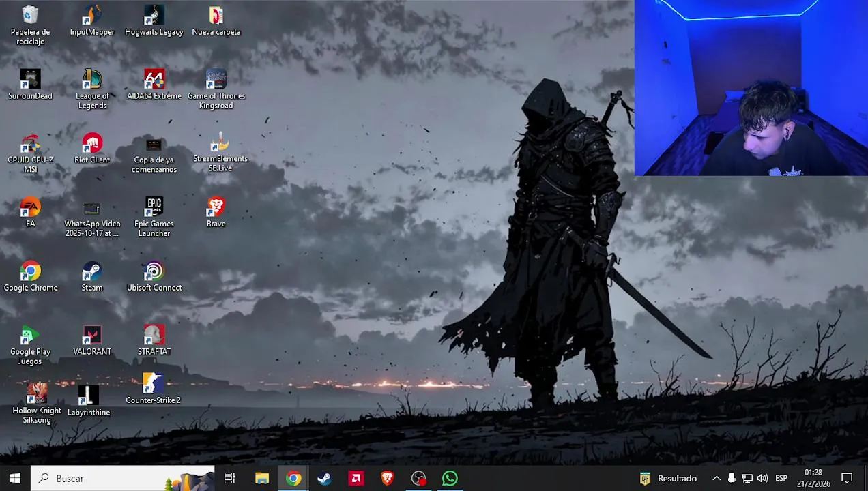868x491 pixels.
Task: Open the Nueva carpeta folder
Action: coord(216,20)
